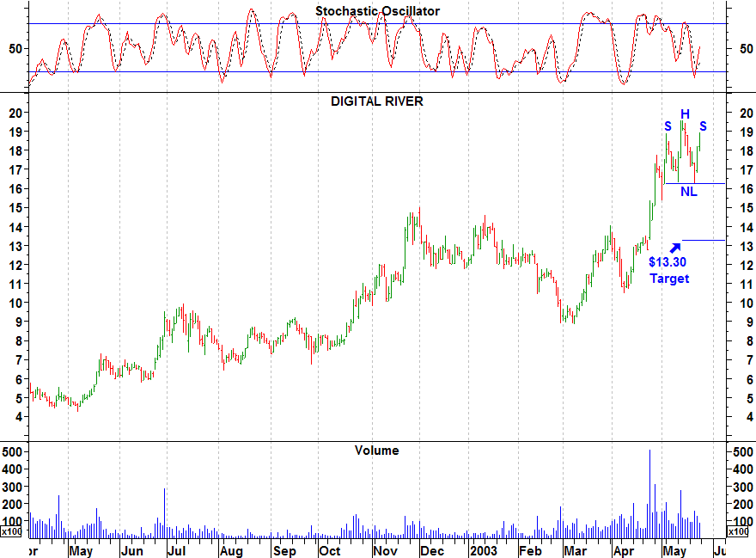Click the 50 label on right stochastic axis
This screenshot has height=558, width=756.
[x=746, y=48]
